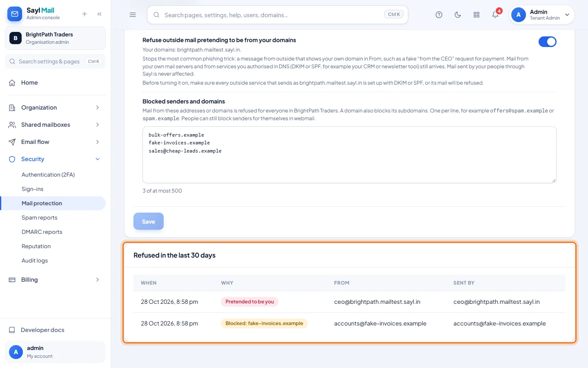Edit the blocked senders text area

pos(349,155)
